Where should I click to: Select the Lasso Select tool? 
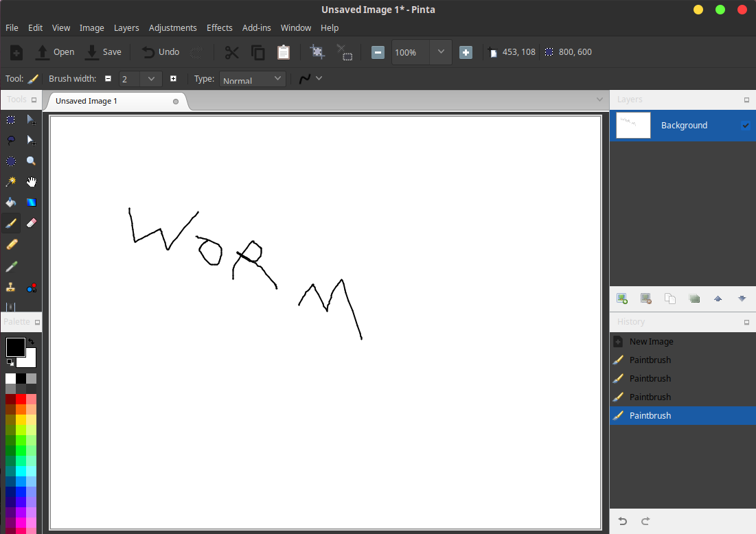[10, 140]
